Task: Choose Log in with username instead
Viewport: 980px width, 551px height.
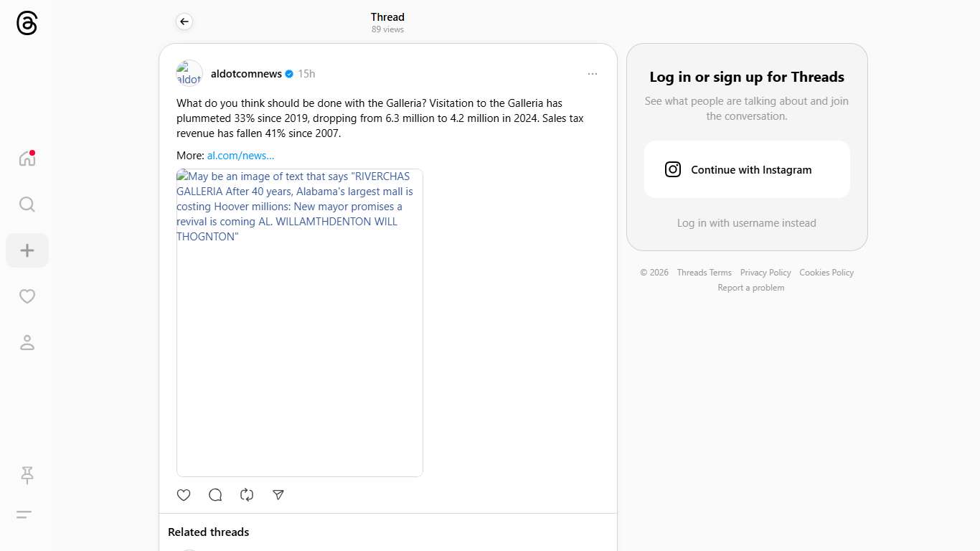Action: 746,223
